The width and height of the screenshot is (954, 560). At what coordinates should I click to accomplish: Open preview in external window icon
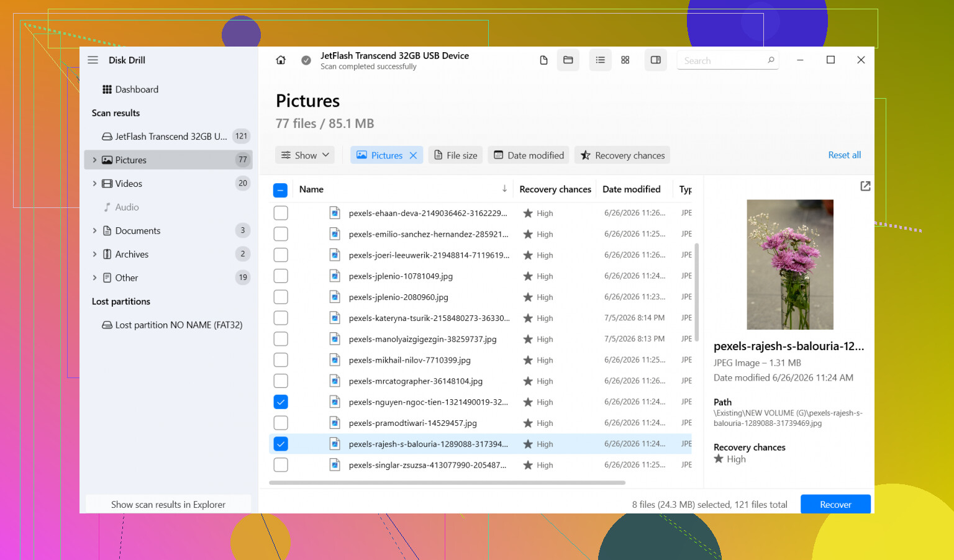tap(865, 186)
